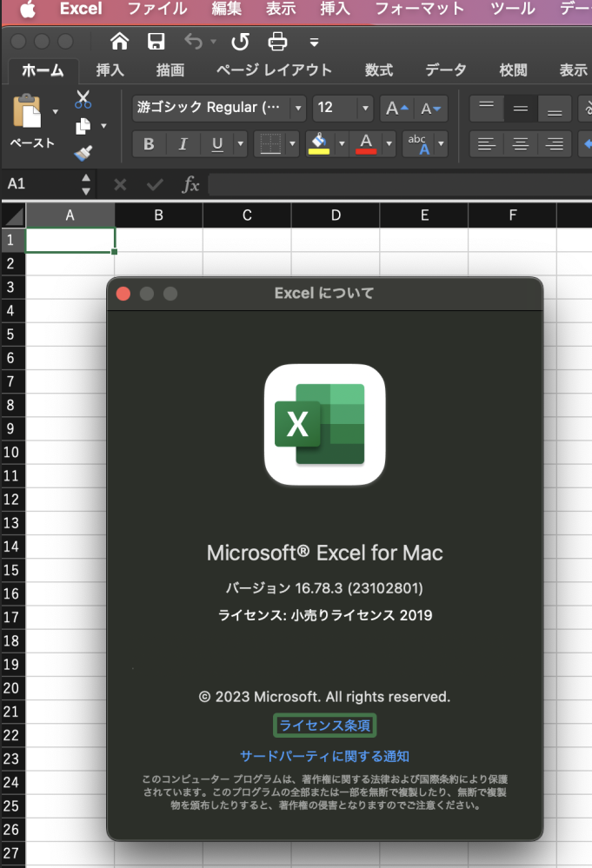Open the ライセンス条項 link

(324, 726)
